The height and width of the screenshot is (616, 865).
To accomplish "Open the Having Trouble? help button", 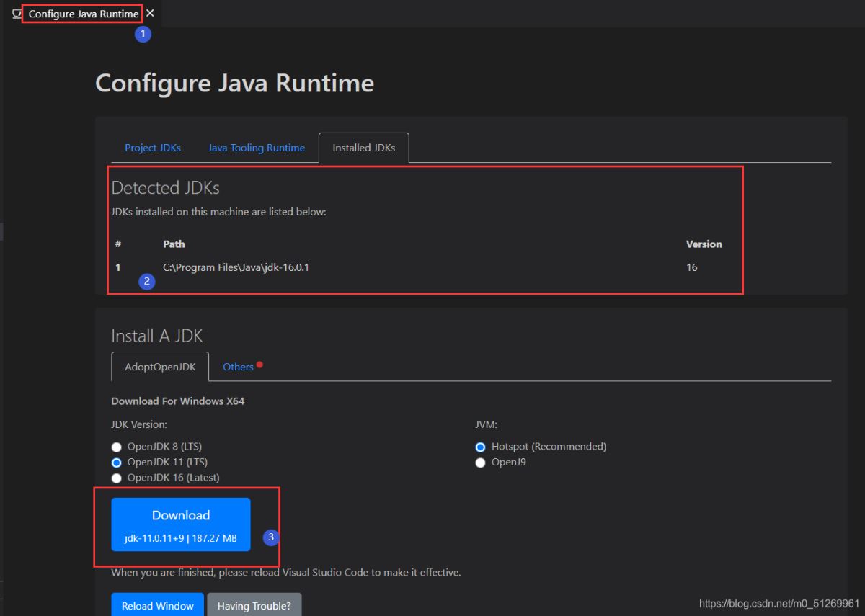I will (x=254, y=606).
